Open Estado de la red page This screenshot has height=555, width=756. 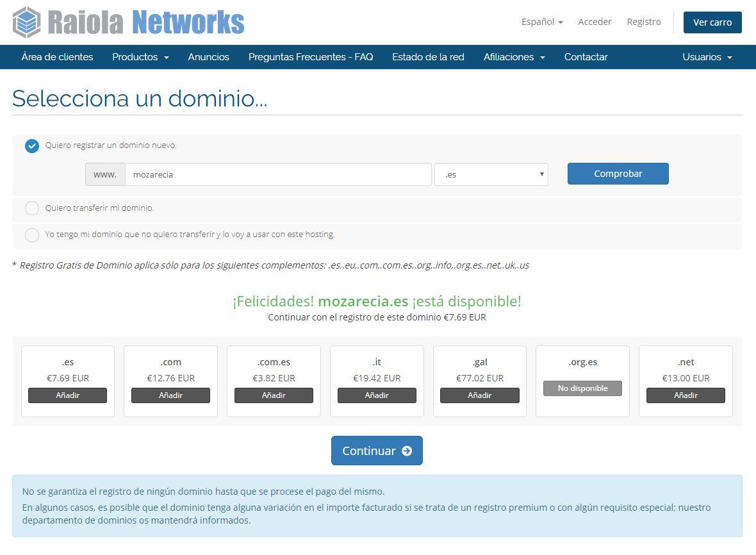pos(428,57)
